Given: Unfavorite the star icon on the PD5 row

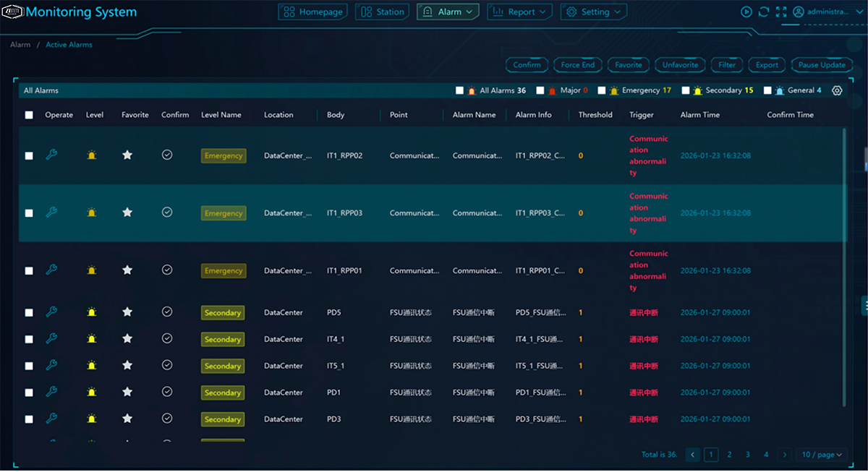Looking at the screenshot, I should tap(127, 312).
